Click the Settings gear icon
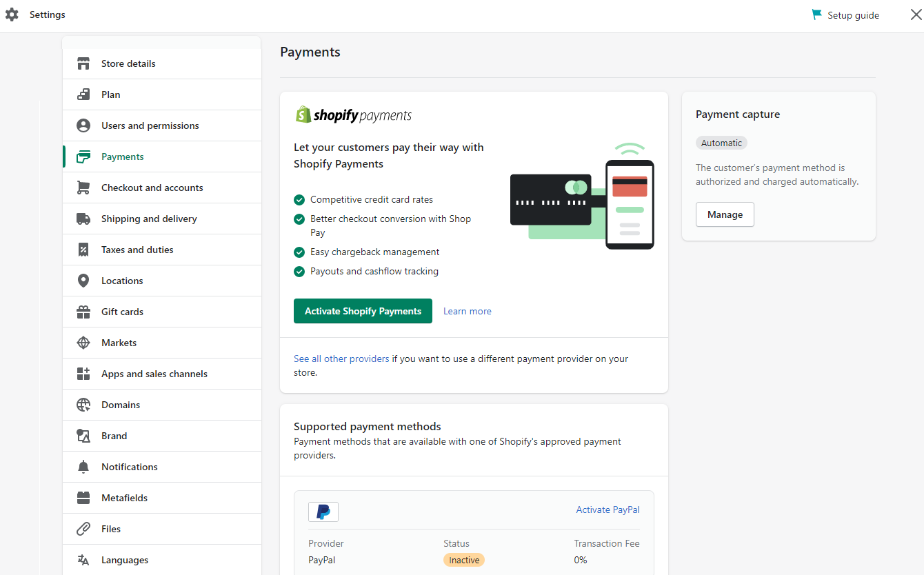924x575 pixels. pyautogui.click(x=12, y=14)
